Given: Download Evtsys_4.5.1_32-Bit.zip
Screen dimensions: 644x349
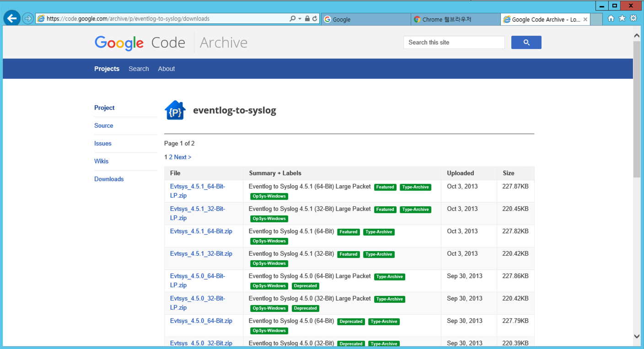Looking at the screenshot, I should (201, 253).
